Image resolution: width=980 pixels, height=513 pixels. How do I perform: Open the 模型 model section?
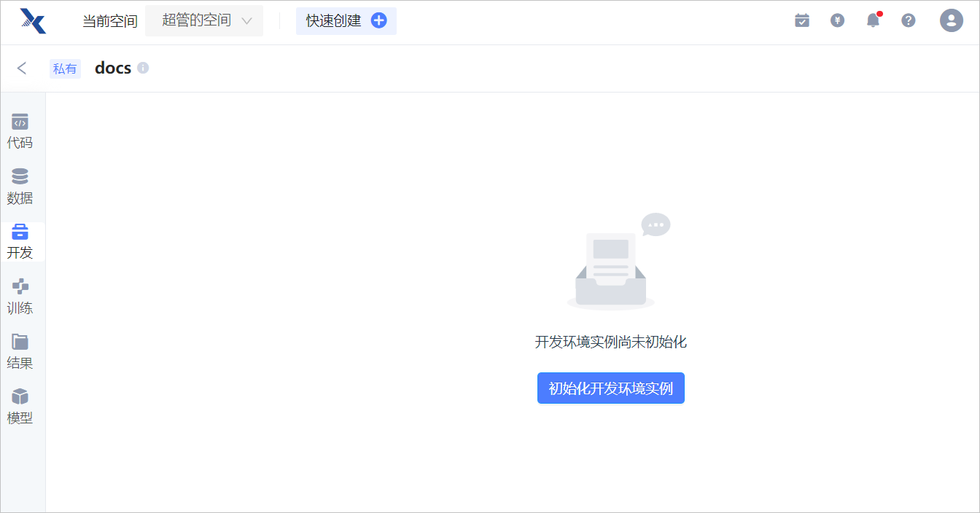click(20, 407)
